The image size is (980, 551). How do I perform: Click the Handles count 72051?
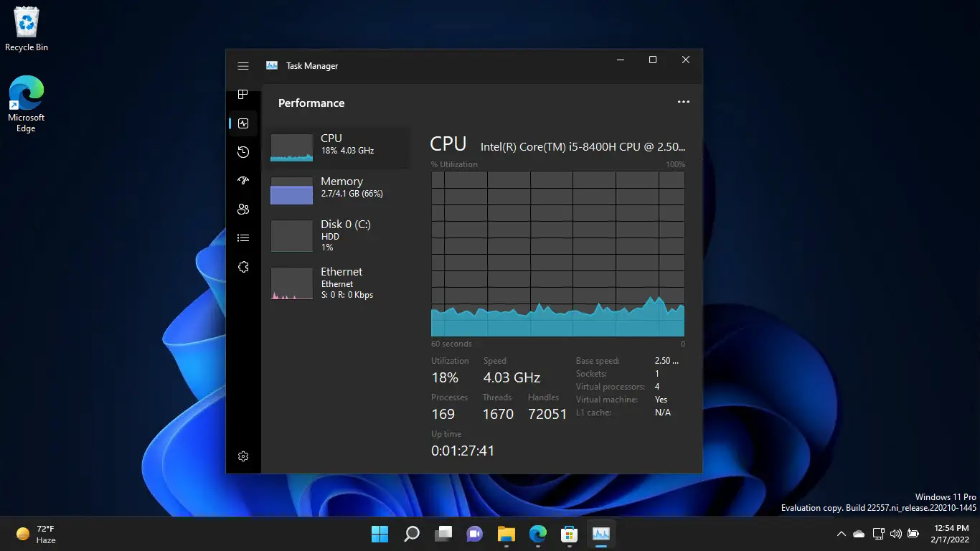[x=547, y=414]
